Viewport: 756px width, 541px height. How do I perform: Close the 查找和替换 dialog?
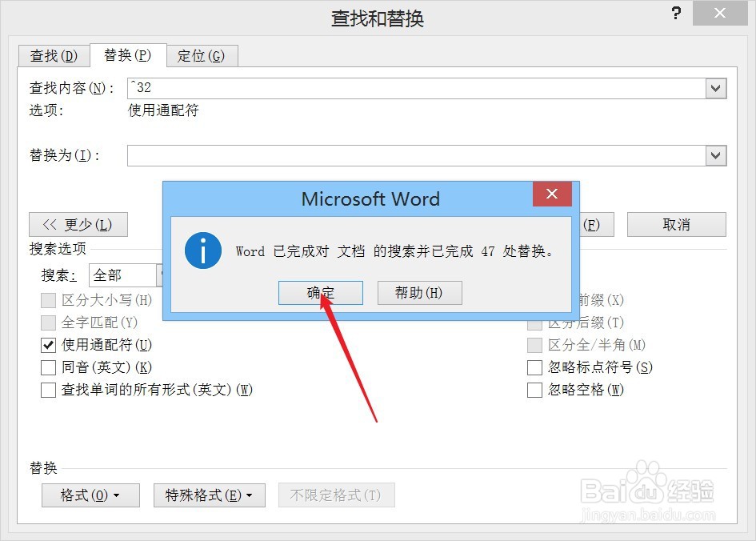[720, 13]
